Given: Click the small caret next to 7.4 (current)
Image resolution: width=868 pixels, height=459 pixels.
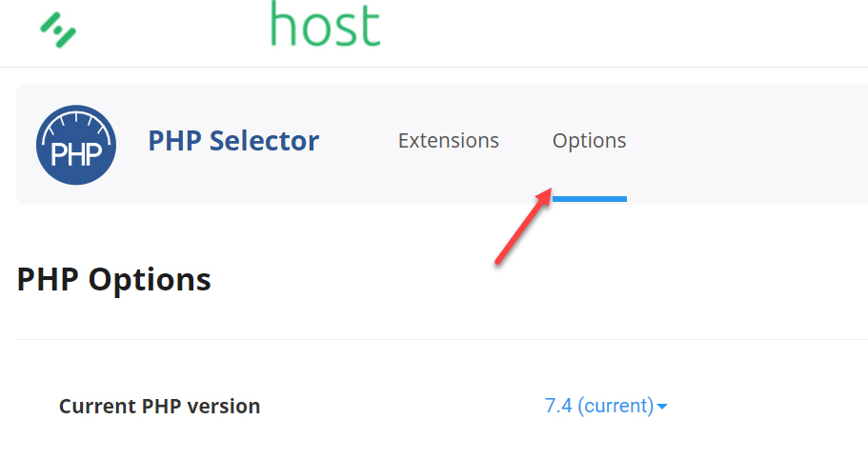Looking at the screenshot, I should (662, 407).
